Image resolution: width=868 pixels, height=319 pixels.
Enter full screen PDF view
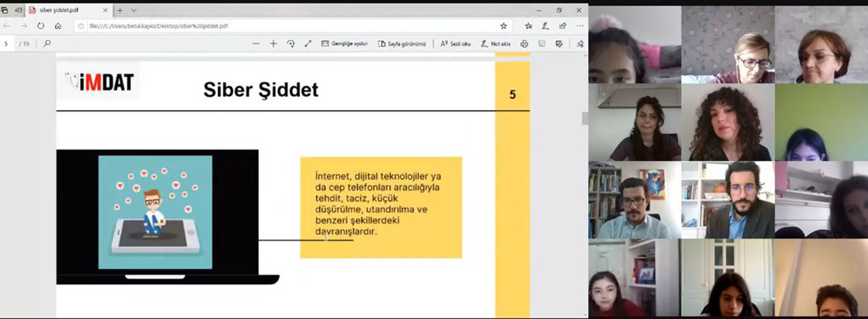point(308,44)
